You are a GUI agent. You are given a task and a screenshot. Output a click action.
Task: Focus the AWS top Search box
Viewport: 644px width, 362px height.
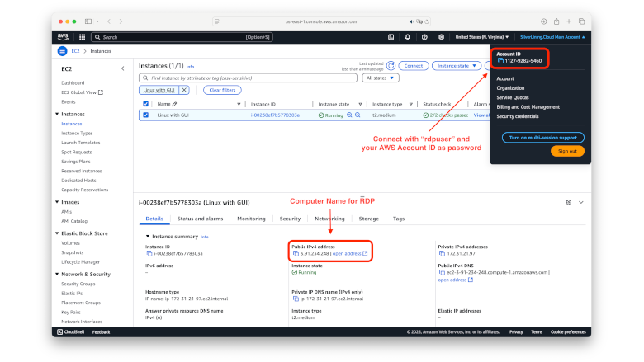tap(182, 37)
